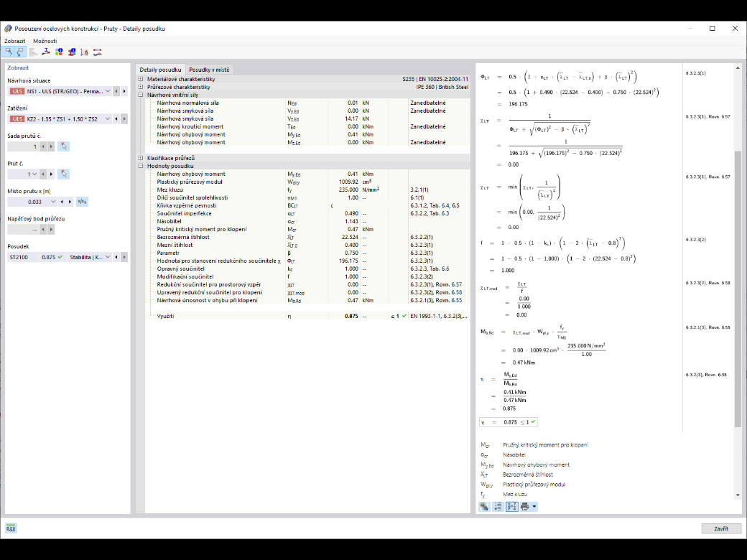Screen dimensions: 747x560
Task: Click the colored spheres info toolbar icon
Action: (x=59, y=52)
